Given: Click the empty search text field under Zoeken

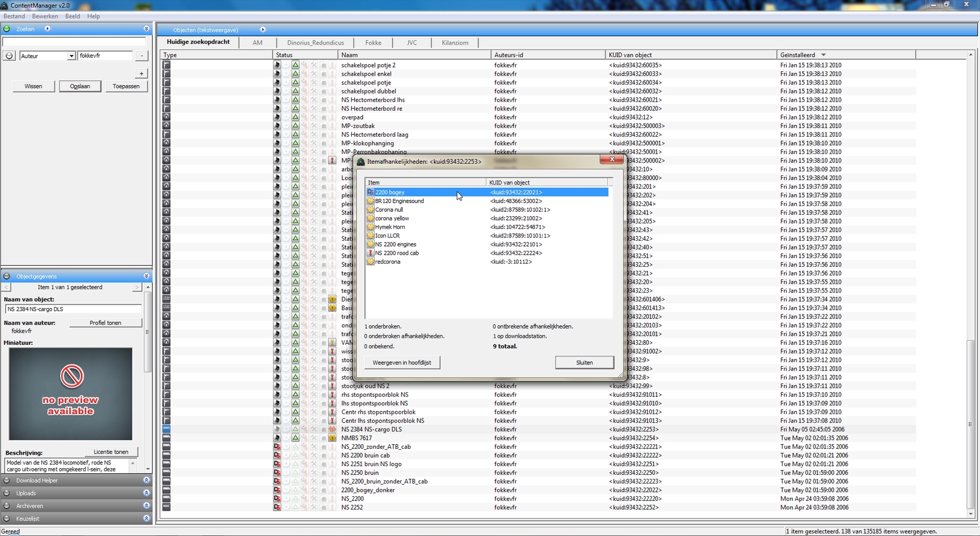Looking at the screenshot, I should coord(74,42).
